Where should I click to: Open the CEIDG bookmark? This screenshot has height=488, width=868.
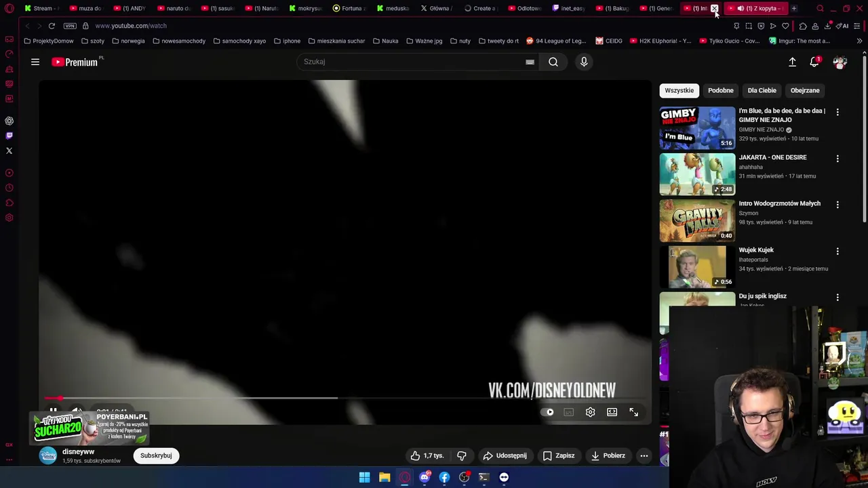pyautogui.click(x=609, y=41)
